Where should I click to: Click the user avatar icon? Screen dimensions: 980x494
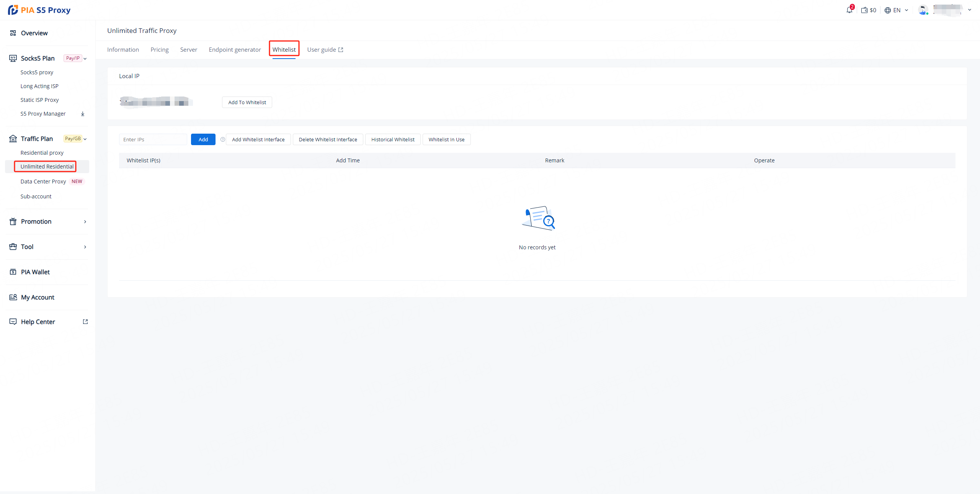(923, 10)
